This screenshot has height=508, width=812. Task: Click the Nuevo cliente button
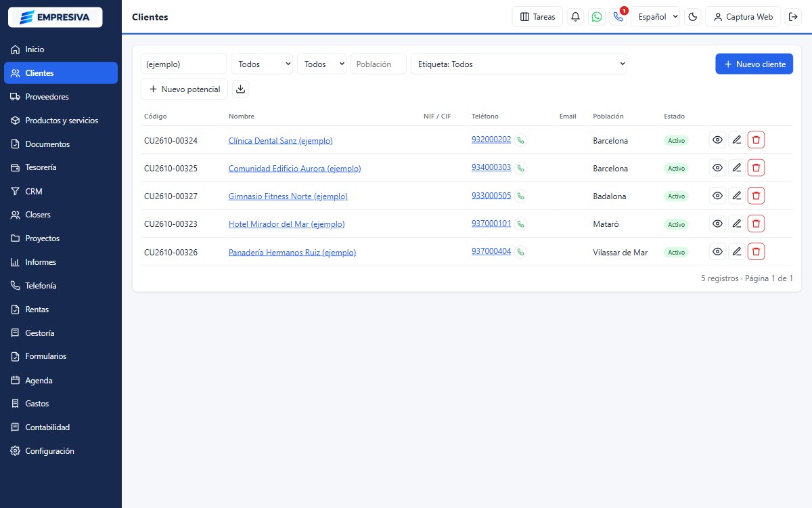754,64
